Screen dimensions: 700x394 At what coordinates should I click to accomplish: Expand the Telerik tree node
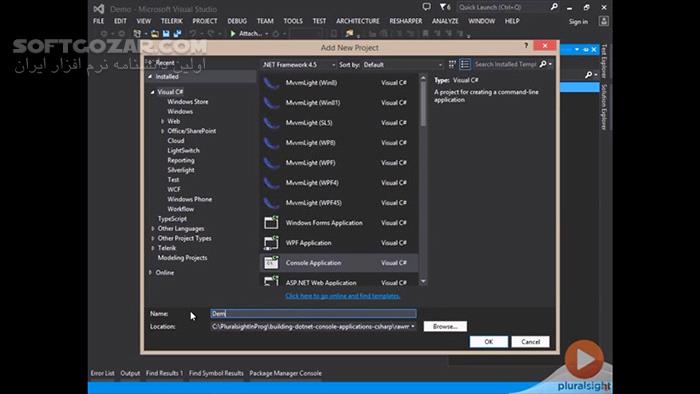point(153,248)
